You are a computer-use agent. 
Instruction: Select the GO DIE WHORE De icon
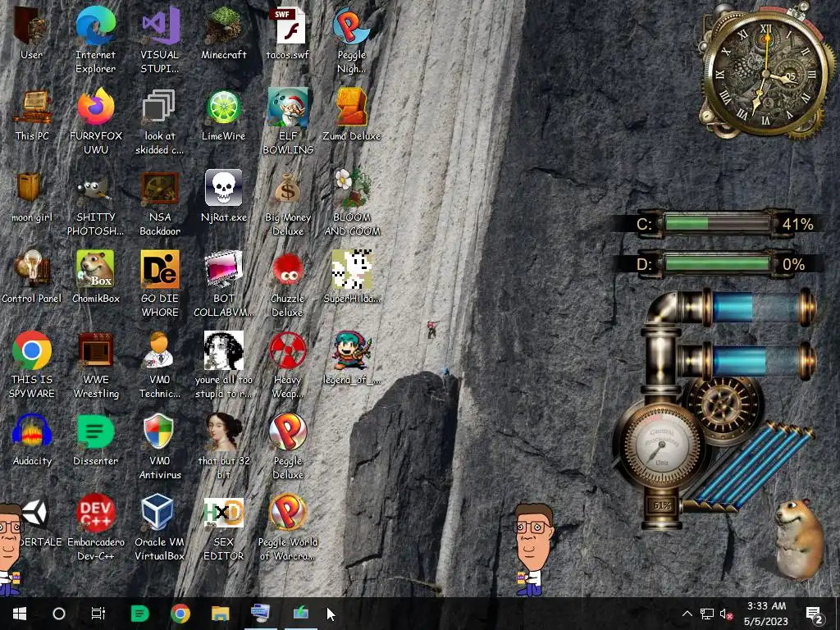point(160,284)
